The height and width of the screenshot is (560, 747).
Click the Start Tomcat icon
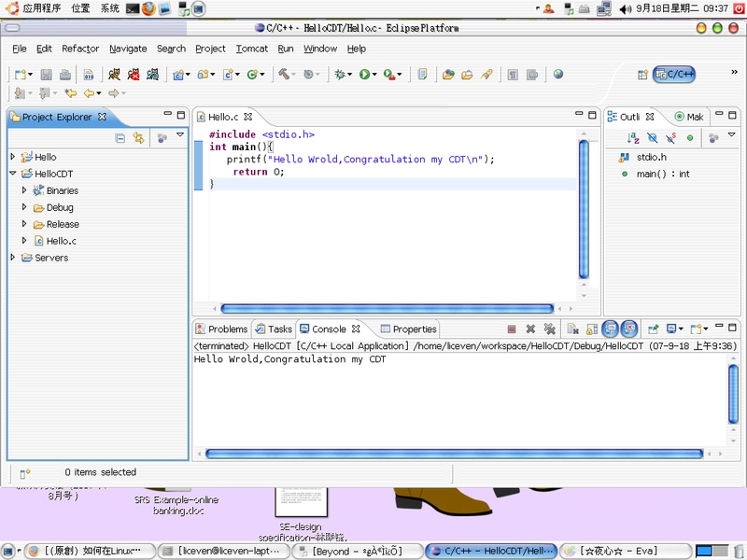(114, 74)
